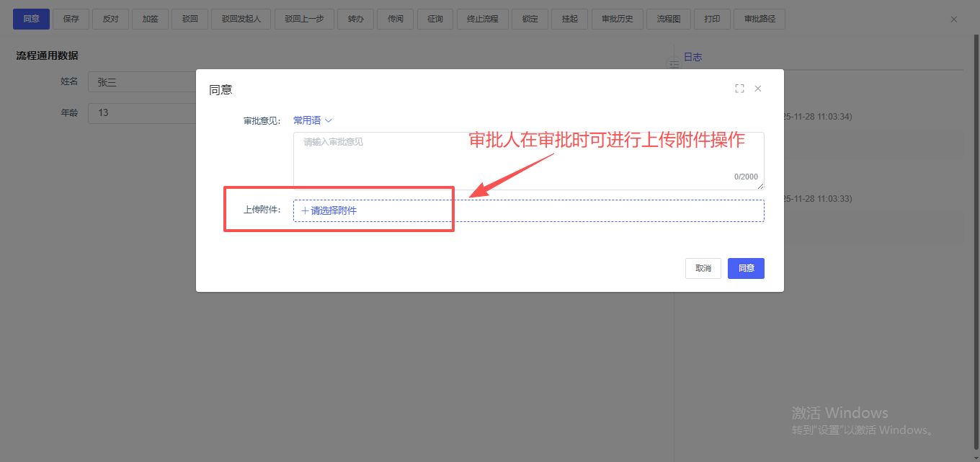Switch to the 日志 tab
The width and height of the screenshot is (980, 462).
coord(692,57)
